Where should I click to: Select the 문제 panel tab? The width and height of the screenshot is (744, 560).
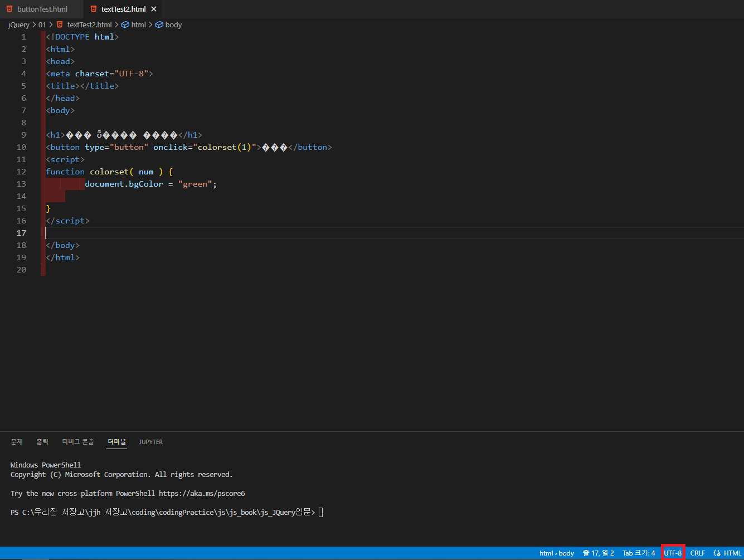click(x=16, y=441)
